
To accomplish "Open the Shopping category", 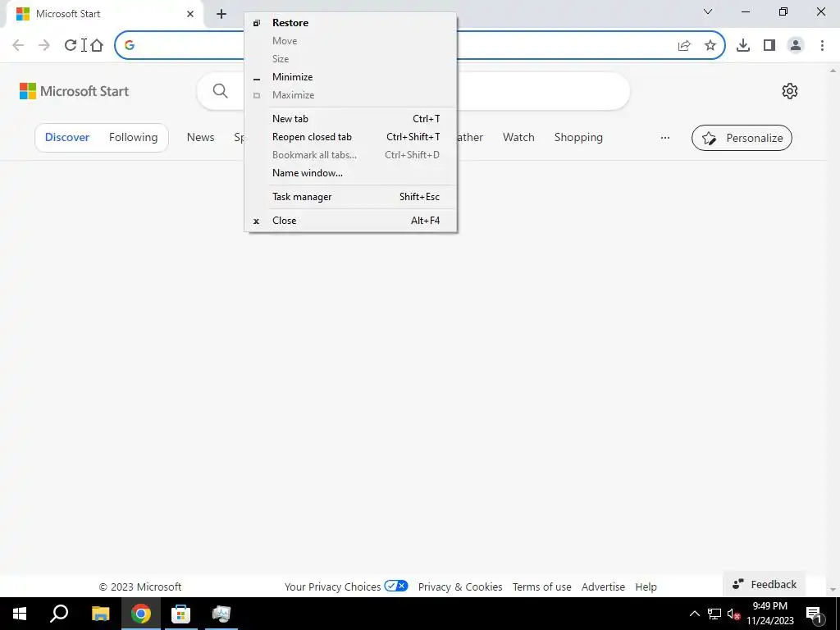I will click(578, 137).
